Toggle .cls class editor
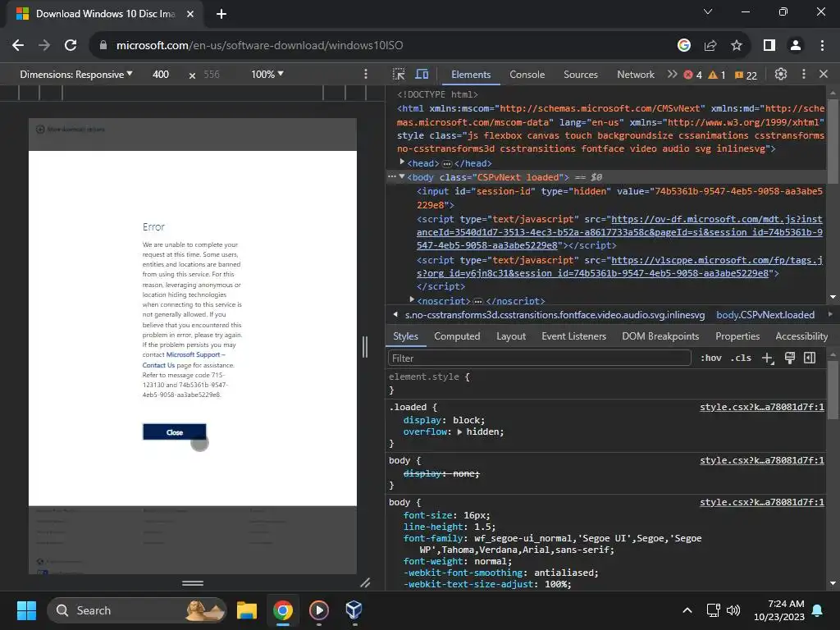 741,358
